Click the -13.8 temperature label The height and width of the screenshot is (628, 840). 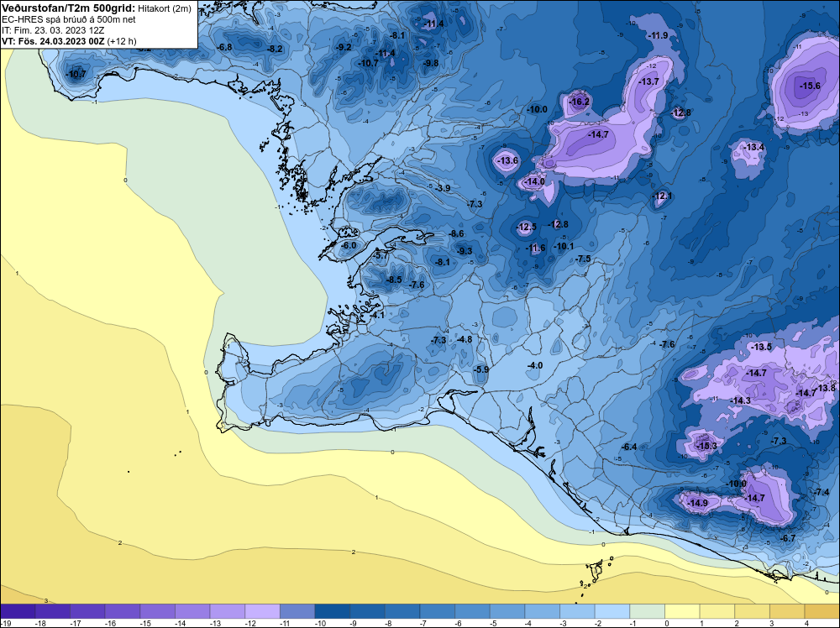[826, 388]
